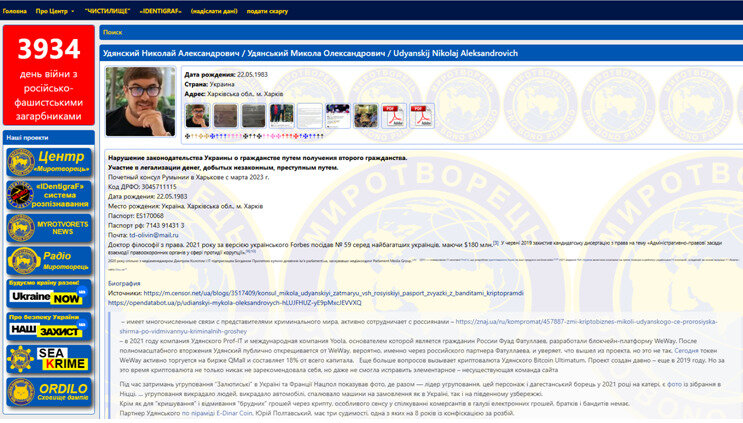This screenshot has height=423, width=743.
Task: Open the second PDF attachment icon
Action: [422, 116]
